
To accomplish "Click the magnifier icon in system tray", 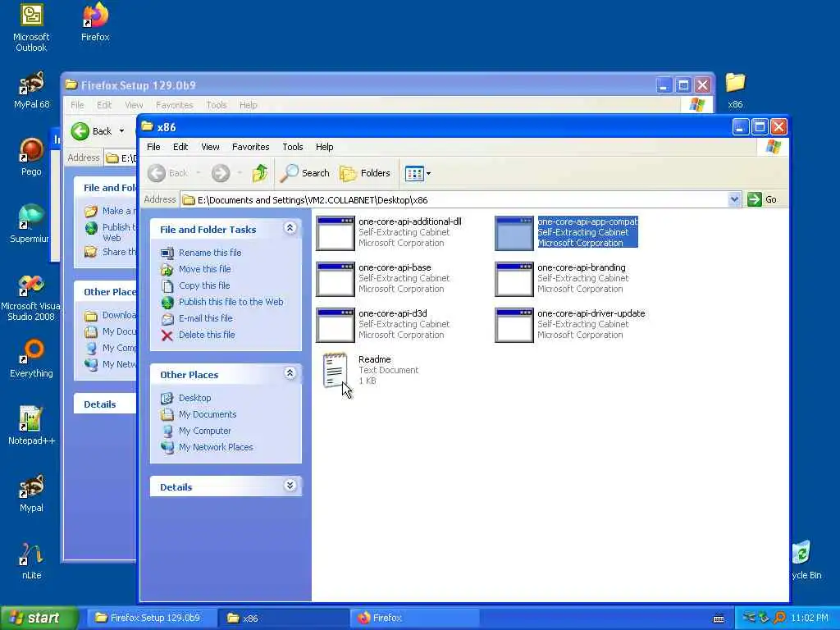I will (x=779, y=618).
